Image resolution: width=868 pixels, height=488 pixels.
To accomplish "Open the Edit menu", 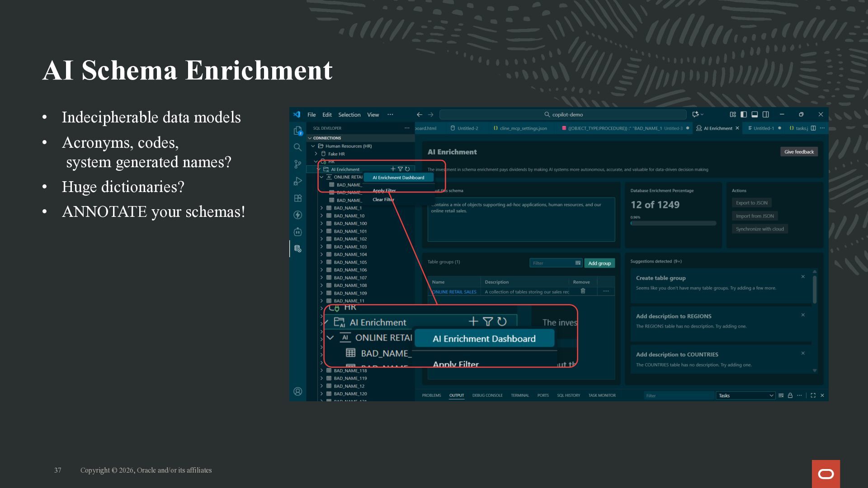I will 327,115.
